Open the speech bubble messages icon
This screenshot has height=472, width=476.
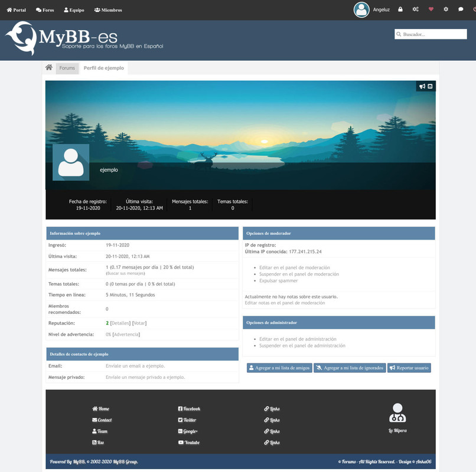(x=461, y=9)
